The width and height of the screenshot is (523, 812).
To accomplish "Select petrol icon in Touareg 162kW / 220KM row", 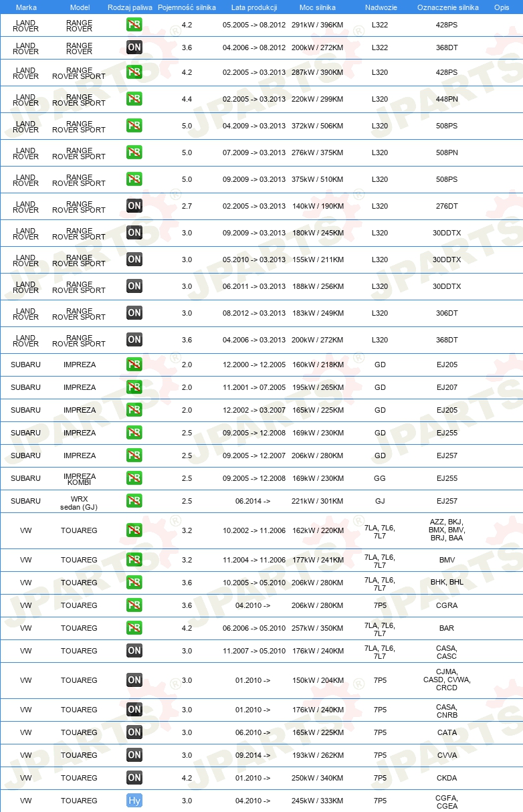I will tap(134, 530).
